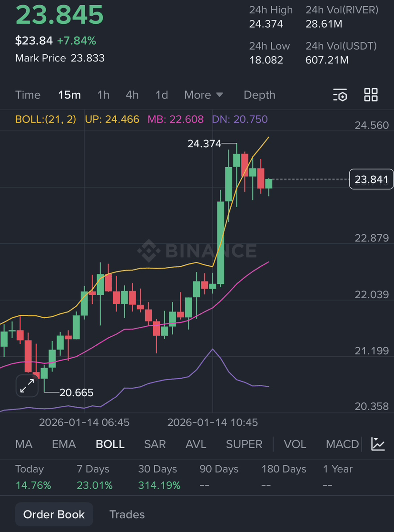Click the 24h Vol(USDT) value 607.21M

point(327,60)
